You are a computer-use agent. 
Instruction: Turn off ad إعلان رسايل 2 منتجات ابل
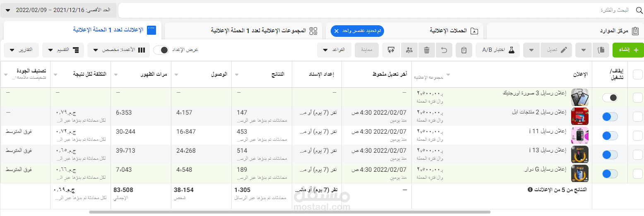click(x=610, y=117)
